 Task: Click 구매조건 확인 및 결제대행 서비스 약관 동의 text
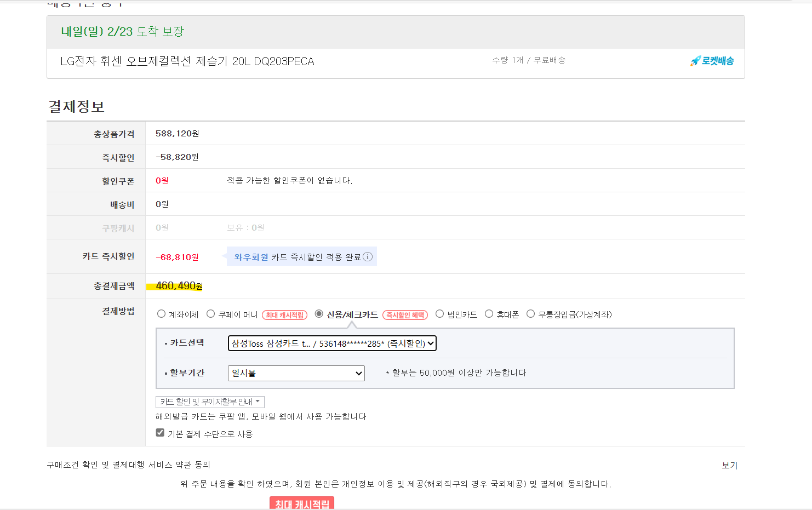click(x=128, y=465)
